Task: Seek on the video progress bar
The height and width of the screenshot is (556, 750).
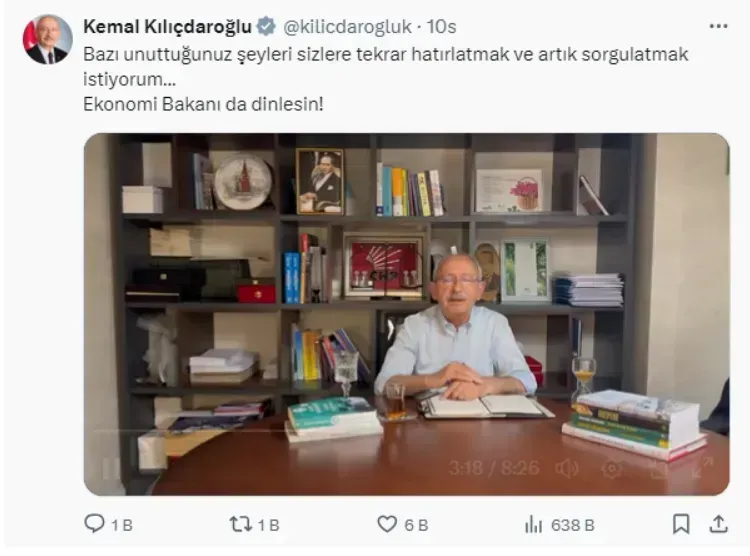Action: [x=407, y=431]
